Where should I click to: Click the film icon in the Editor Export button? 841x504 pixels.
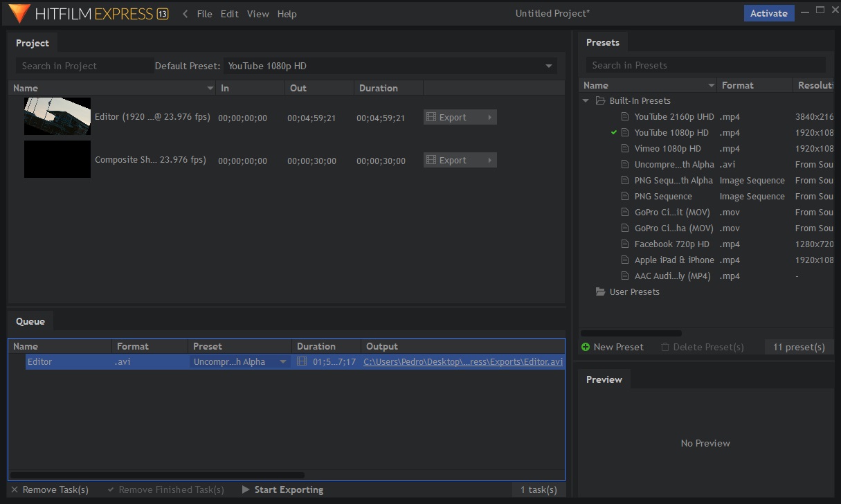click(x=431, y=117)
